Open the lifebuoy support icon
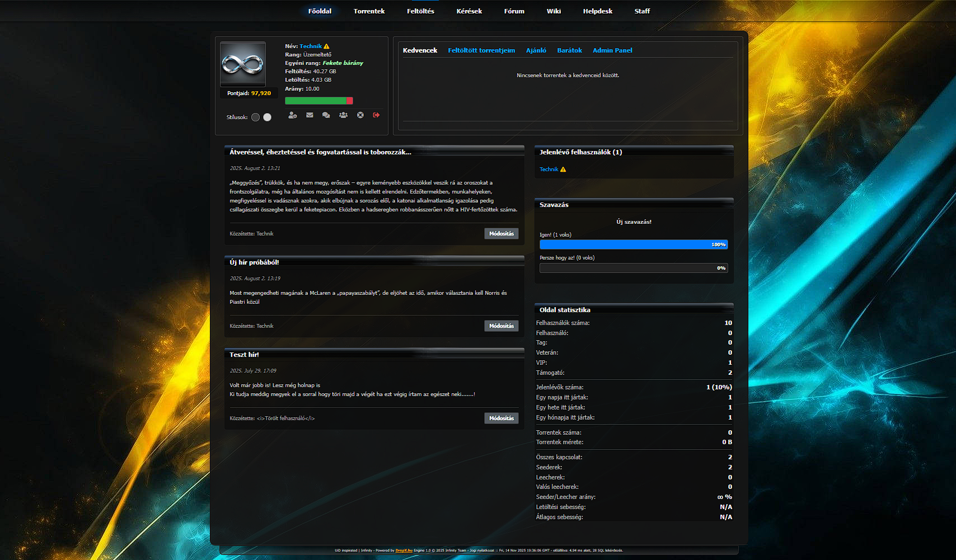Viewport: 956px width, 560px height. click(x=360, y=115)
